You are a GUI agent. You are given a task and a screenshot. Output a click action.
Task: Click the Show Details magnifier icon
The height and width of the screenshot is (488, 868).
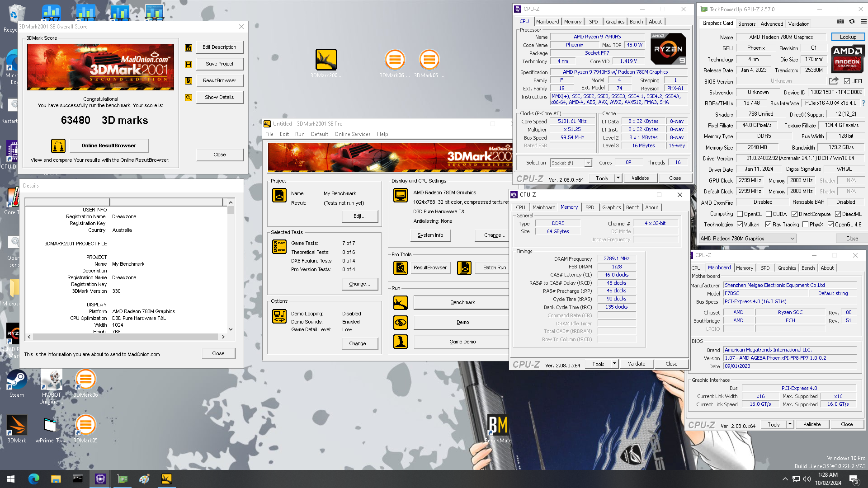pyautogui.click(x=189, y=98)
